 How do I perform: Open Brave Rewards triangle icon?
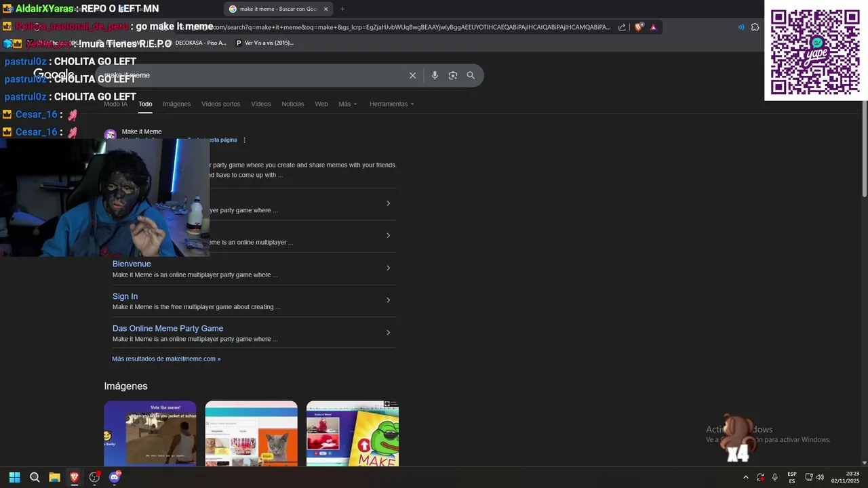click(x=653, y=27)
